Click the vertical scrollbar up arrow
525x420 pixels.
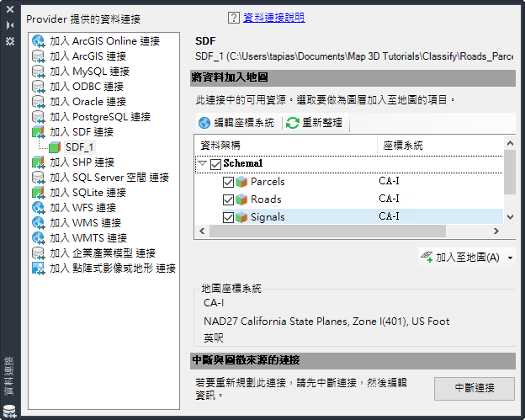click(x=510, y=143)
